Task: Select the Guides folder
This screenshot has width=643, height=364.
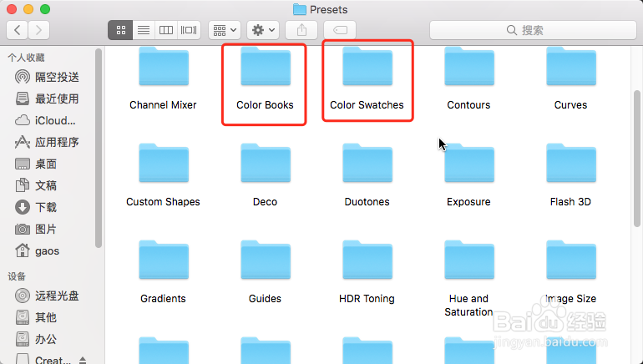Action: point(265,272)
